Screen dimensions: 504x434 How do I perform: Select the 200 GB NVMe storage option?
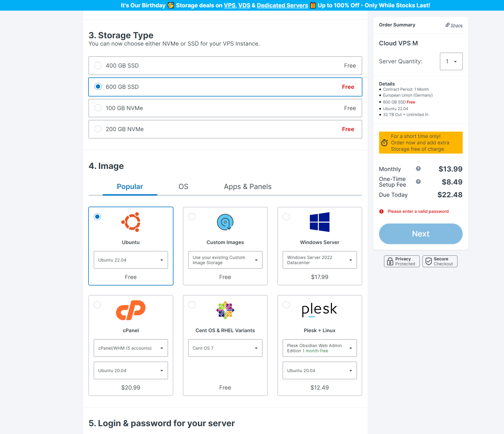pos(98,129)
